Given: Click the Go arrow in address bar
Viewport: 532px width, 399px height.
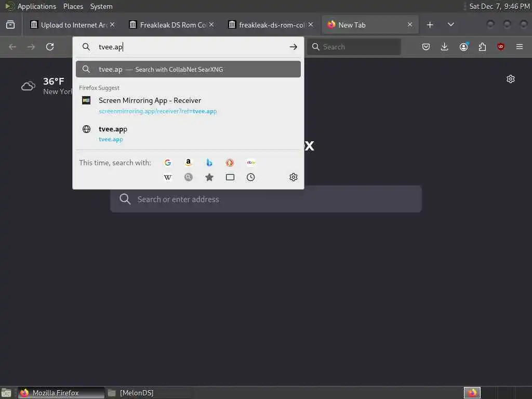Looking at the screenshot, I should pyautogui.click(x=294, y=47).
